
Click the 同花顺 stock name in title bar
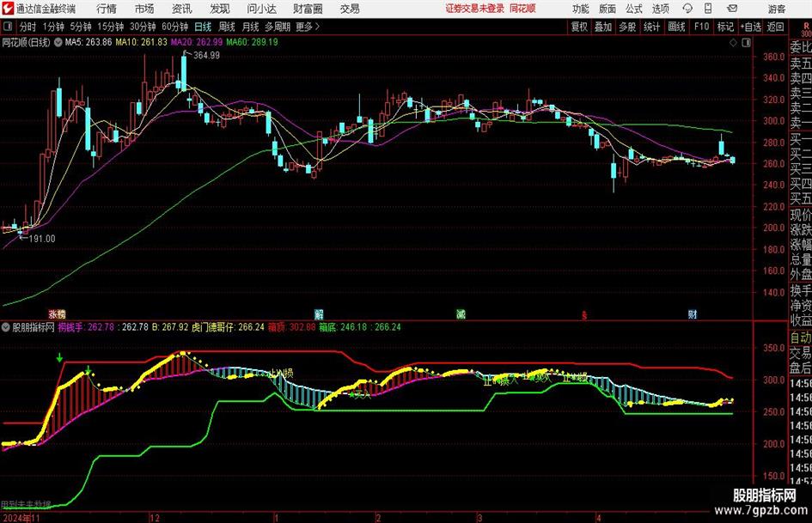pyautogui.click(x=522, y=9)
